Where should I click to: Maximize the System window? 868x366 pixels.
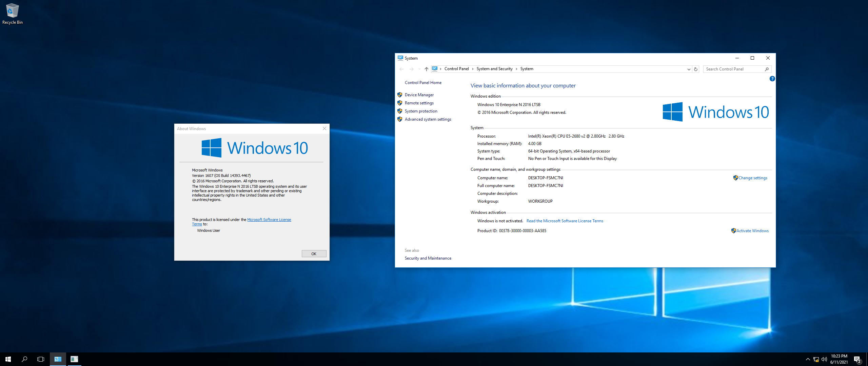752,58
